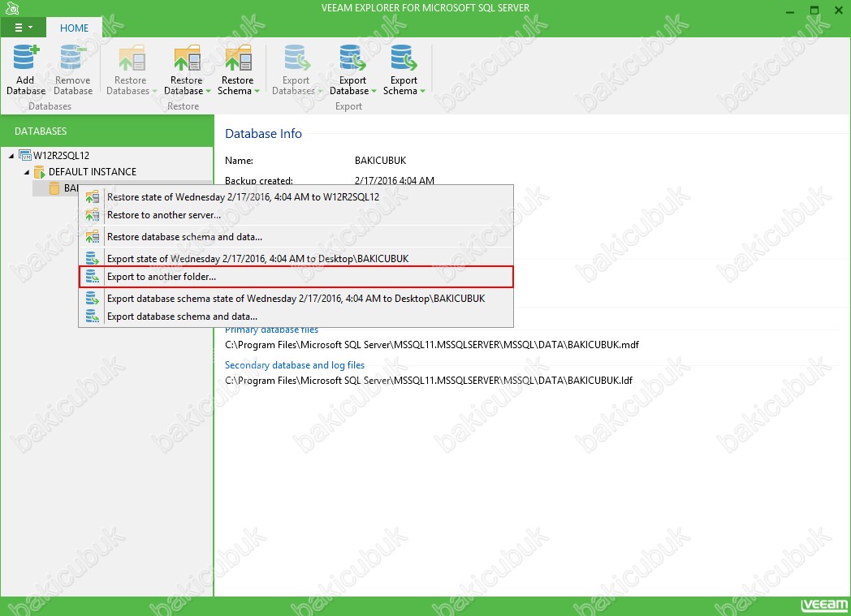
Task: Click the Restore Databases ribbon icon
Action: 132,58
